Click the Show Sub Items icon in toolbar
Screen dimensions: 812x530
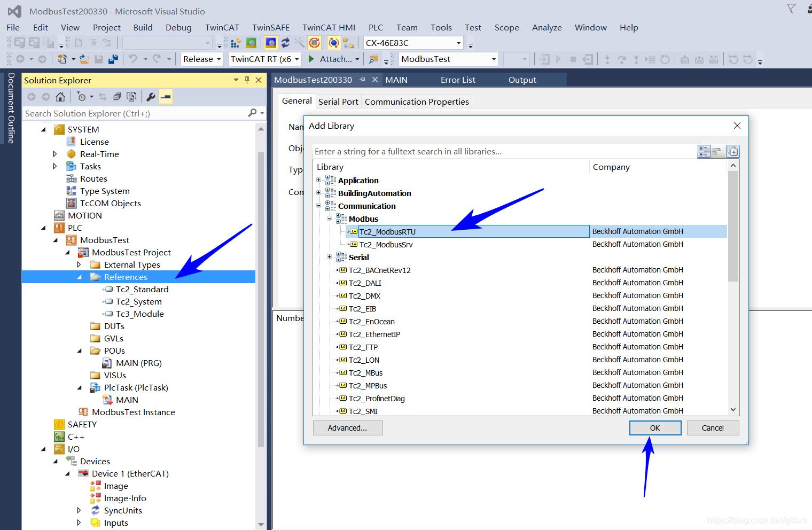click(x=348, y=43)
